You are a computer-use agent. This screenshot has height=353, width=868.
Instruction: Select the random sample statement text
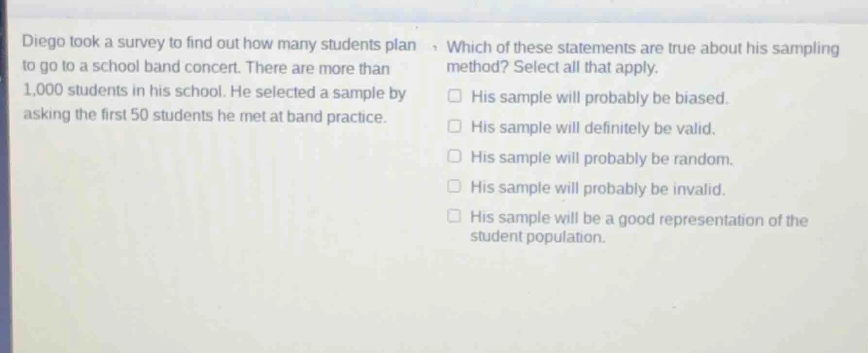point(601,158)
